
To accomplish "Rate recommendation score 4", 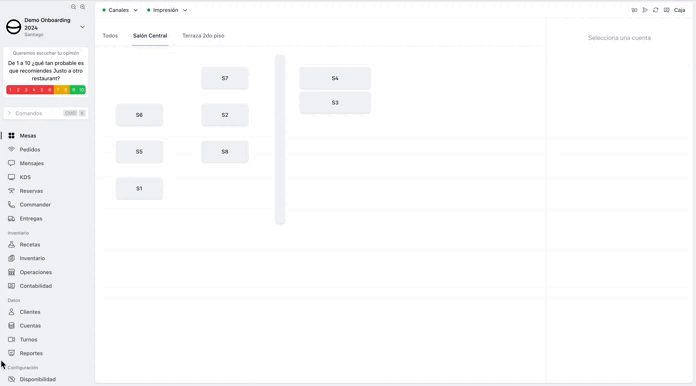I will click(34, 90).
